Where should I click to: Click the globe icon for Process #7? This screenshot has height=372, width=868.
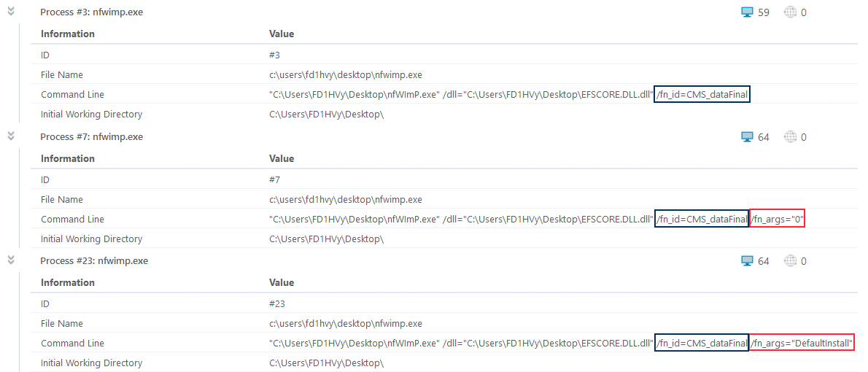click(x=791, y=136)
